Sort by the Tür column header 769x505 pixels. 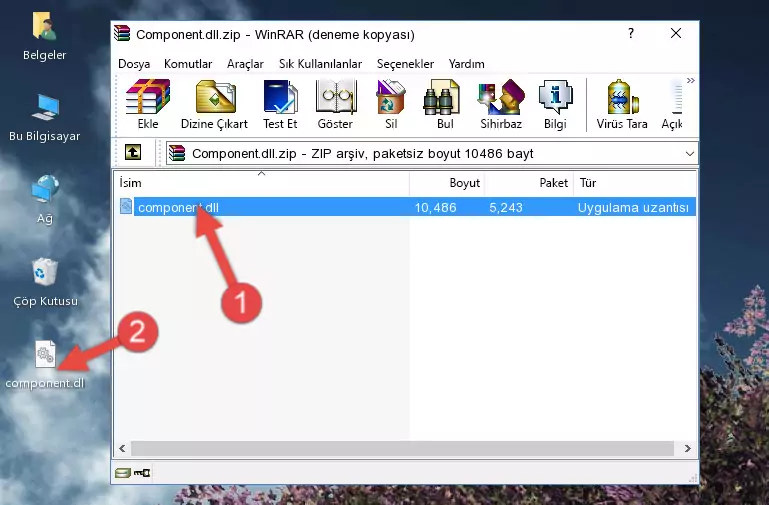pyautogui.click(x=635, y=182)
